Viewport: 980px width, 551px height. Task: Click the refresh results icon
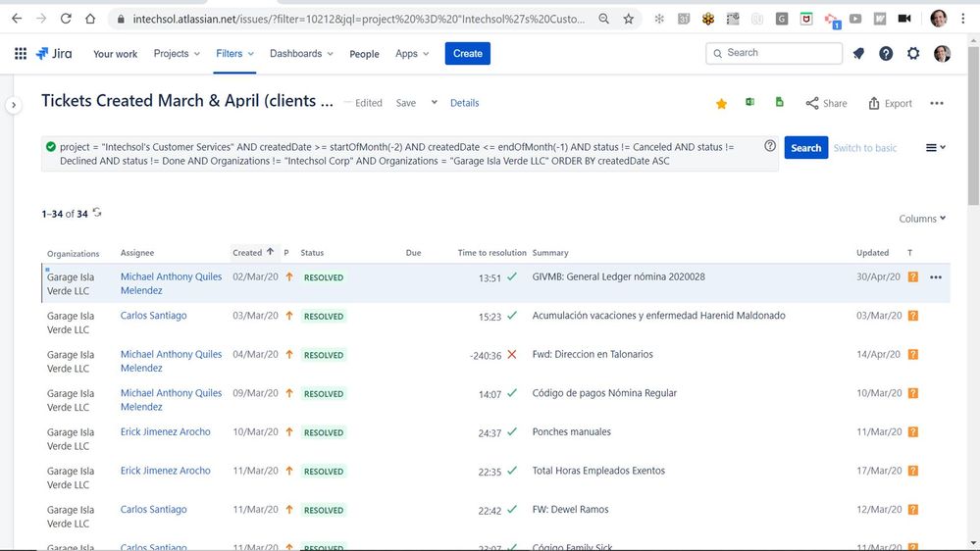click(x=97, y=213)
